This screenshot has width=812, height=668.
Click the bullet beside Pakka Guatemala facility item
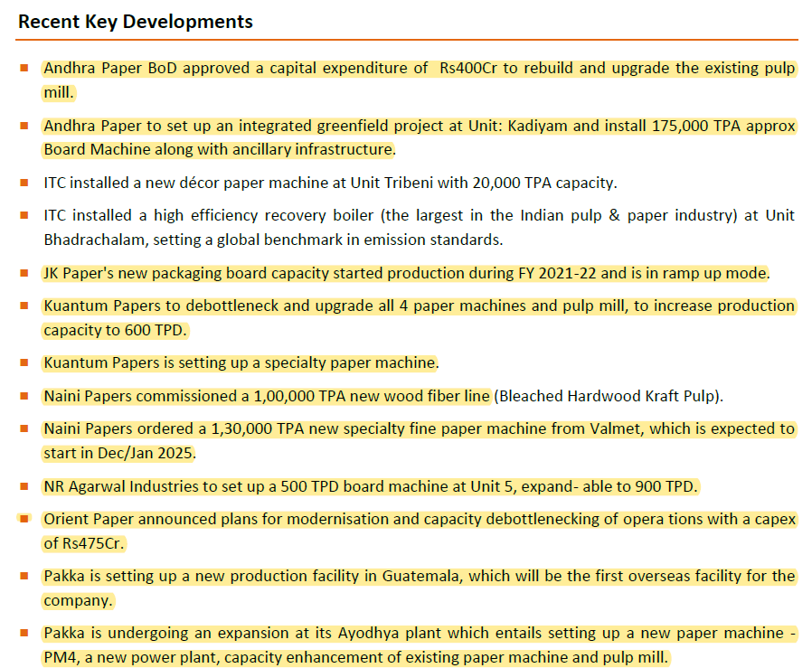click(24, 576)
